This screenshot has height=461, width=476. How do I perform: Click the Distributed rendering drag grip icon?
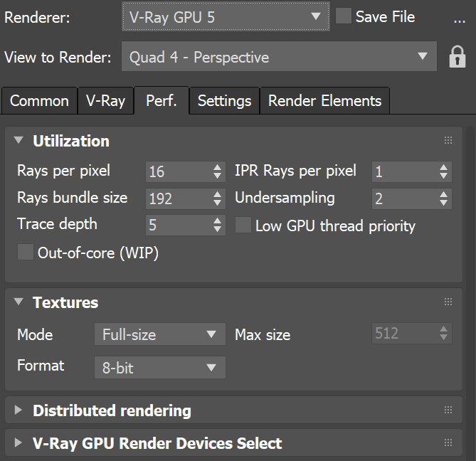click(448, 410)
